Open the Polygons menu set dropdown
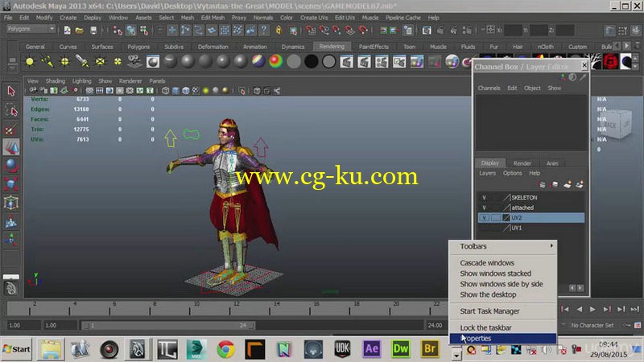The width and height of the screenshot is (644, 362). (31, 29)
